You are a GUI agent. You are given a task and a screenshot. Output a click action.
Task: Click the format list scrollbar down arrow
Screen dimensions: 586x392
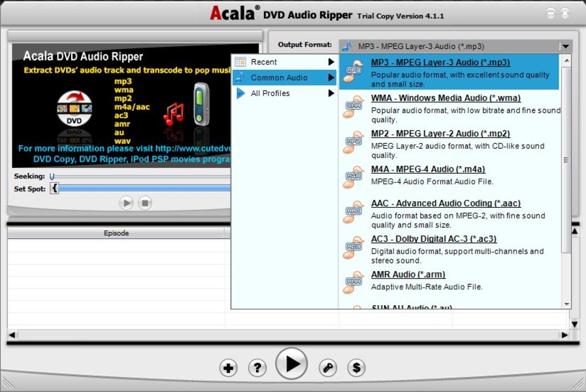coord(566,304)
